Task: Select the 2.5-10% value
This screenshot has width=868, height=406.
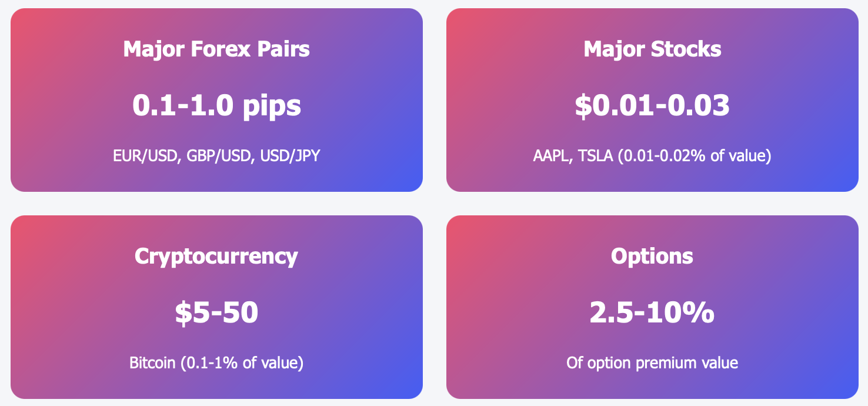Action: pos(652,312)
